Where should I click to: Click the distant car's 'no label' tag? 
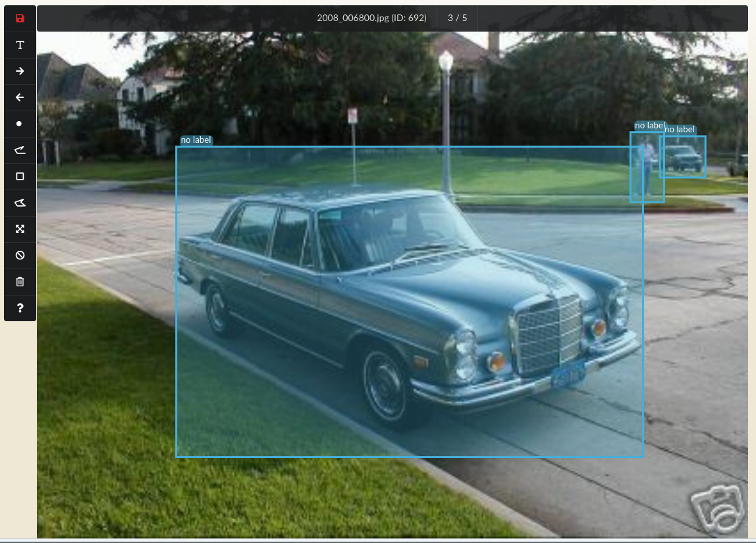click(x=679, y=130)
